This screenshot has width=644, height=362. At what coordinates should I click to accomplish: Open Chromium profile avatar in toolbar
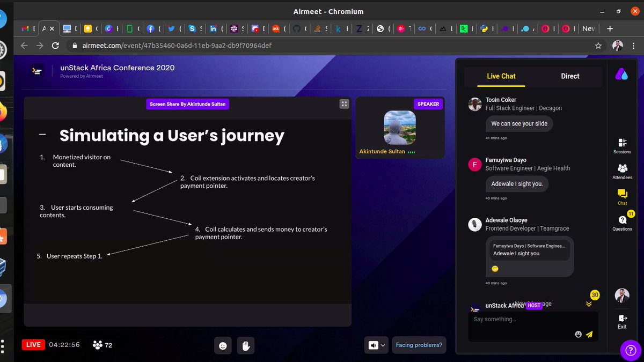pyautogui.click(x=618, y=46)
